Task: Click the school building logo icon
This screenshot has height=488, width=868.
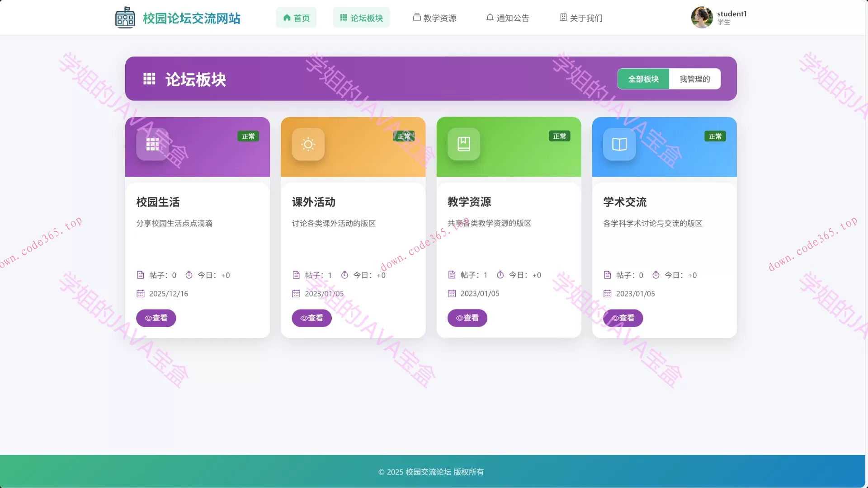Action: point(125,17)
